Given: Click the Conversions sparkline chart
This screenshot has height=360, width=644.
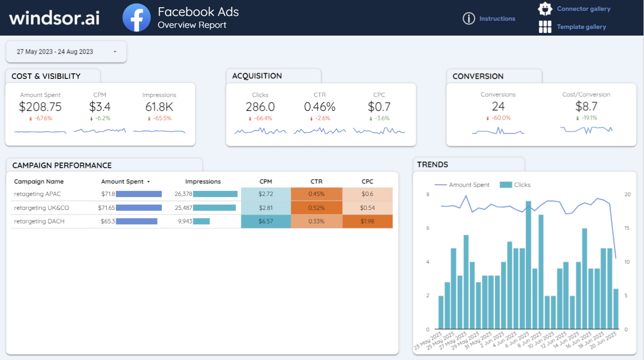Looking at the screenshot, I should 498,131.
